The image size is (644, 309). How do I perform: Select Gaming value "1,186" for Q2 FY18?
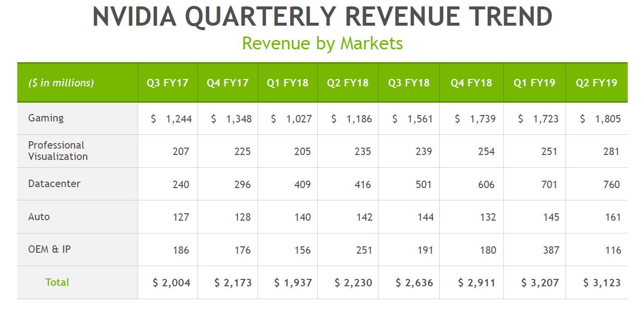[x=359, y=119]
